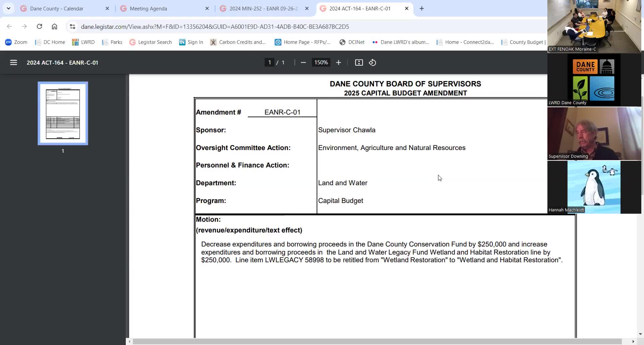Open the Zoom bookmark
This screenshot has height=345, width=644.
pos(16,42)
